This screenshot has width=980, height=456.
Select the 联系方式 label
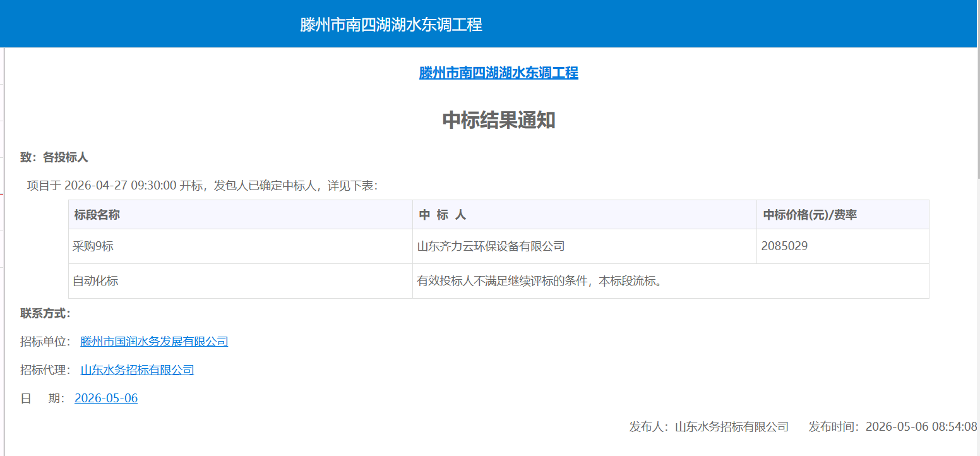pos(46,313)
